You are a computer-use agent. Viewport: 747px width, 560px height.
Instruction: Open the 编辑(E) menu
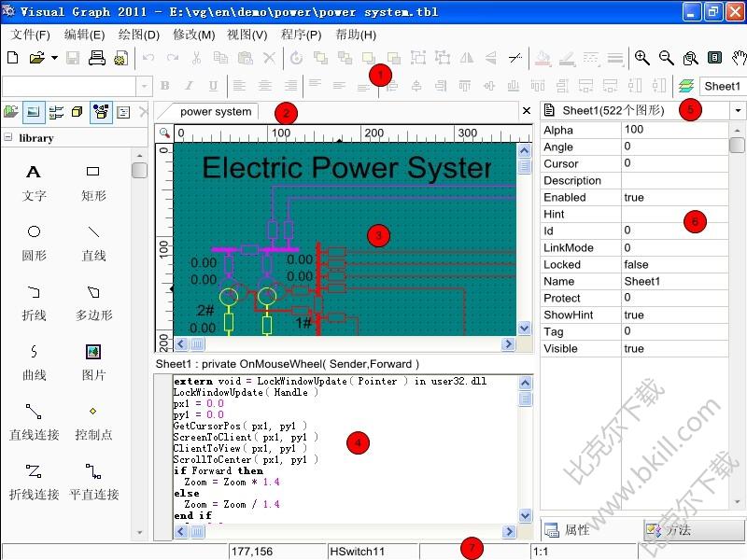point(84,35)
